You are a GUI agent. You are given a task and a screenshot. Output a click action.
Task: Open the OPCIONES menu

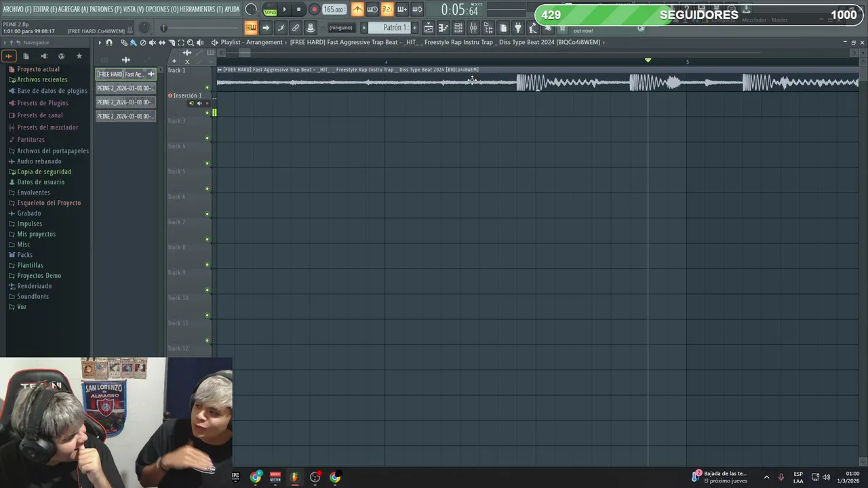162,9
